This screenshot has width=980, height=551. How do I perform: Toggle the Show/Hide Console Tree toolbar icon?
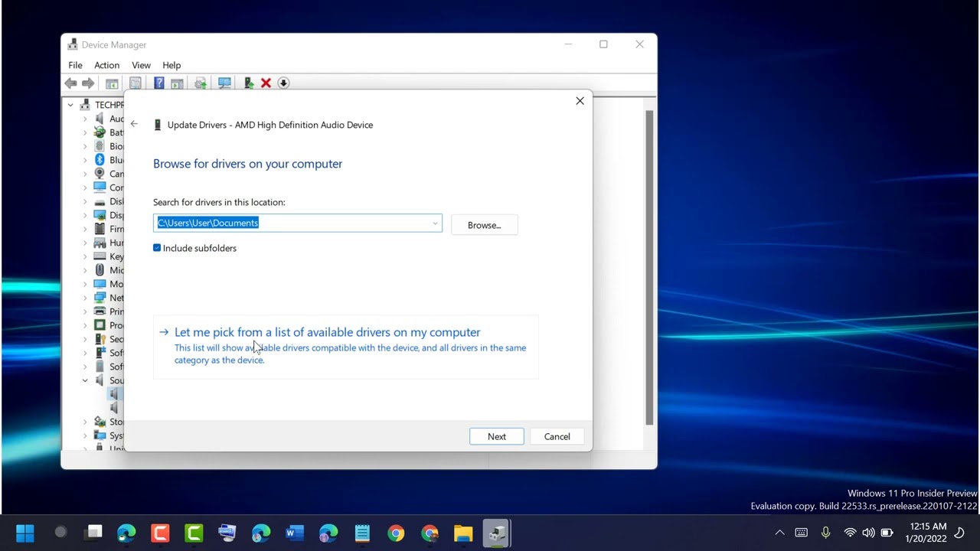click(112, 83)
